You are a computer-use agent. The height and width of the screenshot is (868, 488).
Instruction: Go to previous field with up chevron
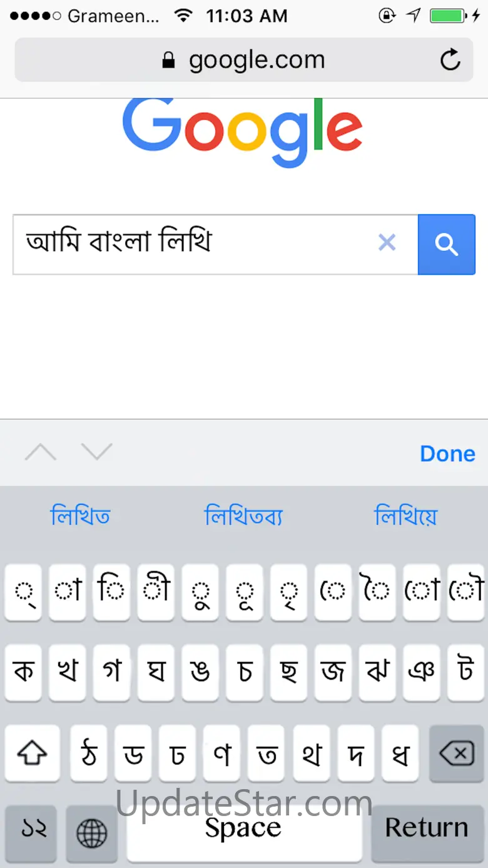tap(41, 452)
